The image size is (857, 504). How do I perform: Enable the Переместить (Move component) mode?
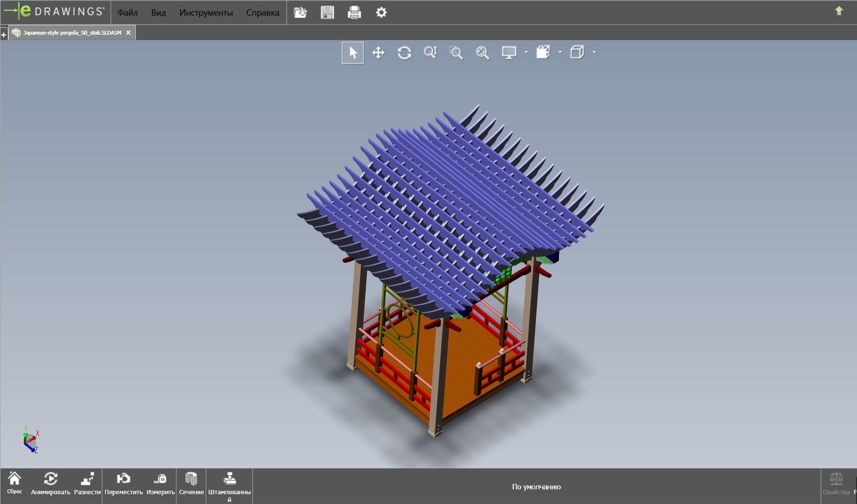(x=124, y=485)
